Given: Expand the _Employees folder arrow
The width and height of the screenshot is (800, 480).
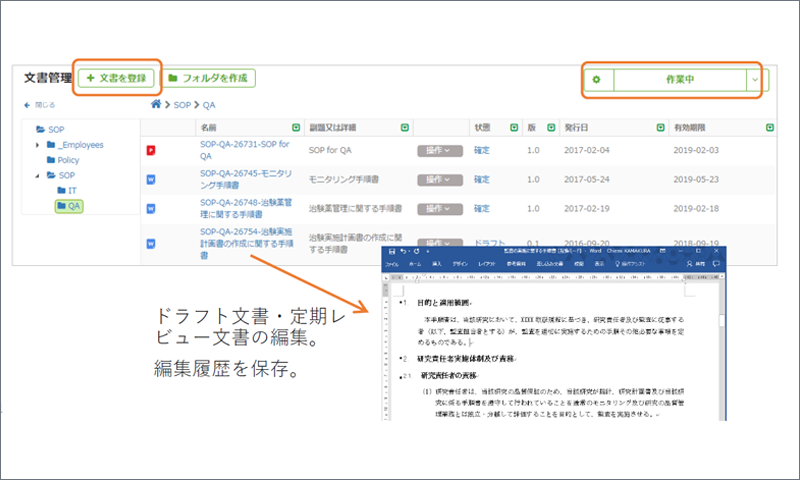Looking at the screenshot, I should 37,145.
